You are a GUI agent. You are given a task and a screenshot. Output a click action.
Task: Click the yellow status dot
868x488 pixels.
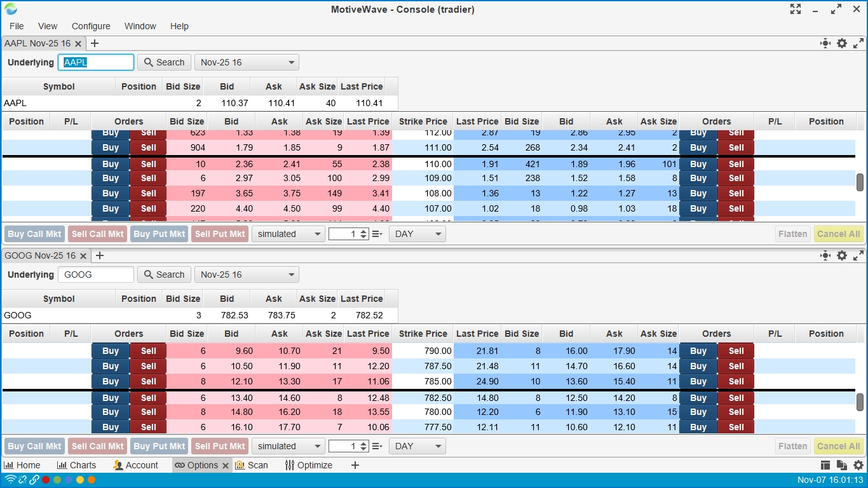pyautogui.click(x=80, y=480)
